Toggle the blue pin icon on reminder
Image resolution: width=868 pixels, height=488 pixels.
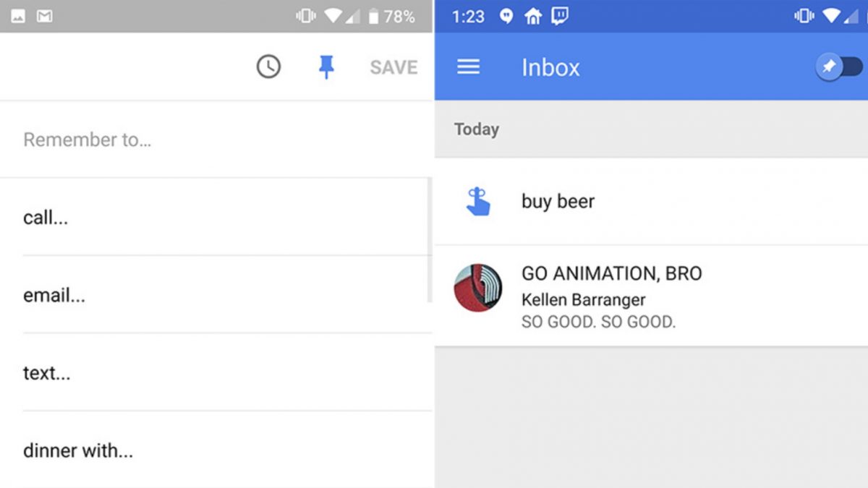pyautogui.click(x=326, y=67)
